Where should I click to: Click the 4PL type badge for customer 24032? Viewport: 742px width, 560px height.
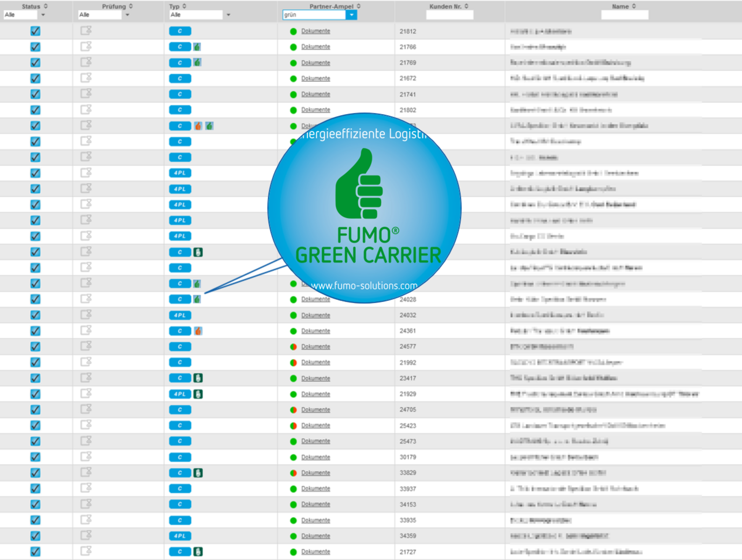click(180, 315)
